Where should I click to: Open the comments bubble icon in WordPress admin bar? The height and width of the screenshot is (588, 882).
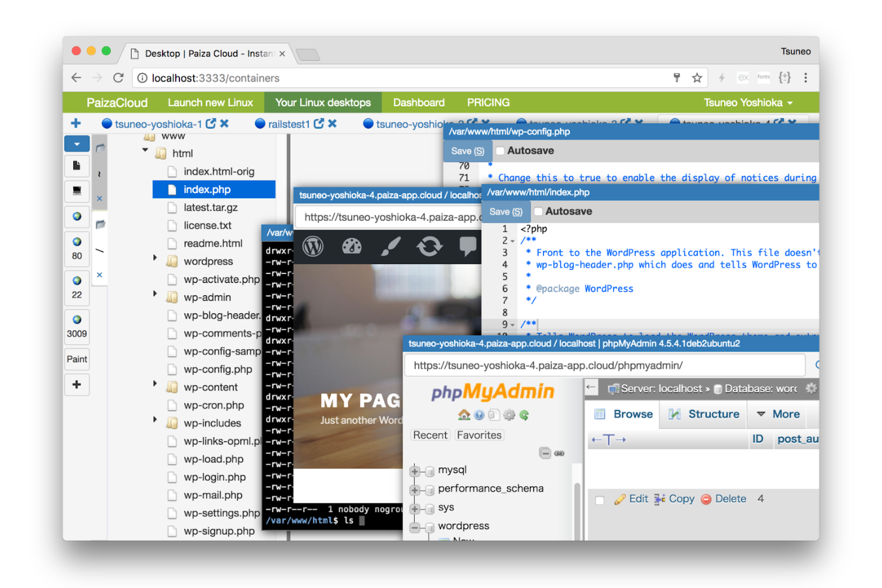(468, 246)
